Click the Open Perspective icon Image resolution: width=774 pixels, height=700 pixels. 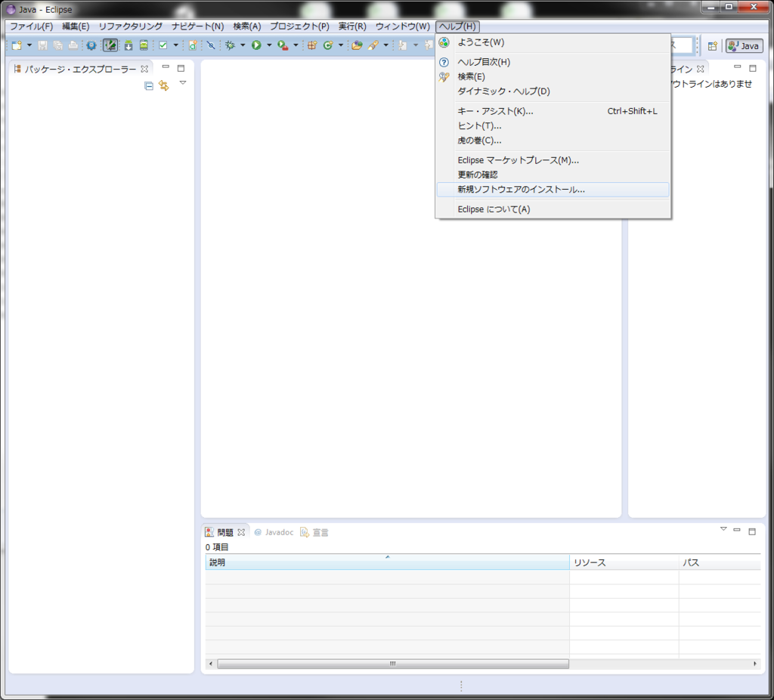(712, 46)
